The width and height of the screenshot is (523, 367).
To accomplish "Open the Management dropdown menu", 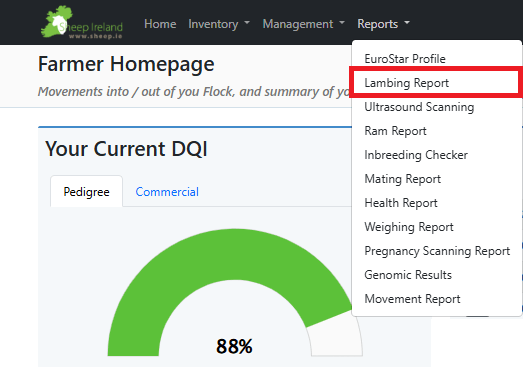I will click(304, 24).
